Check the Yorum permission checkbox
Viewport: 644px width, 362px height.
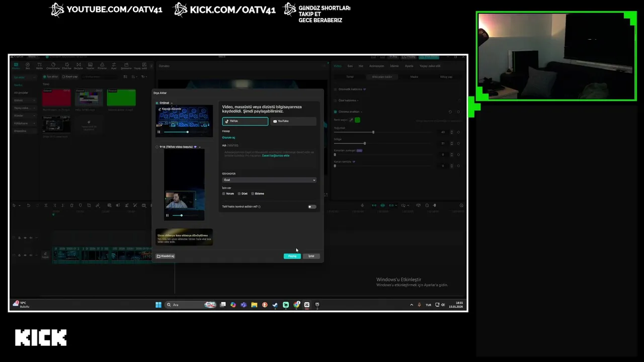pyautogui.click(x=224, y=194)
